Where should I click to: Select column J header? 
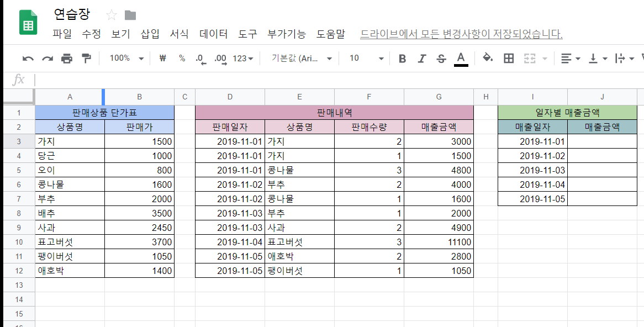(603, 97)
